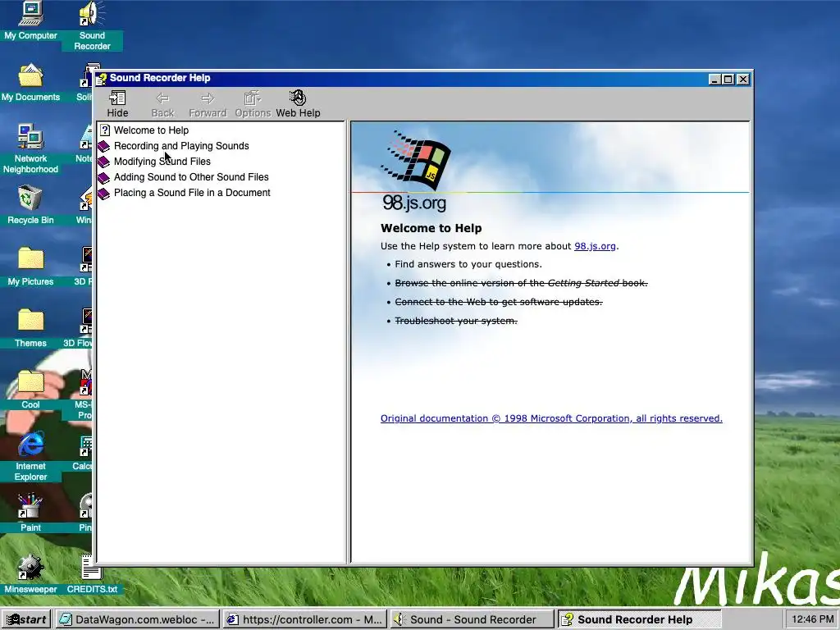This screenshot has width=840, height=630.
Task: Expand Placing a Sound File in a Document
Action: click(192, 192)
